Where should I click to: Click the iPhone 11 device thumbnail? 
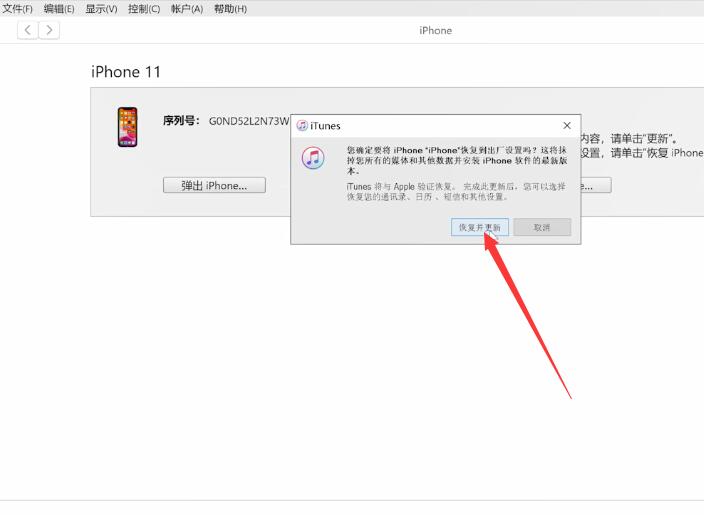[x=128, y=127]
